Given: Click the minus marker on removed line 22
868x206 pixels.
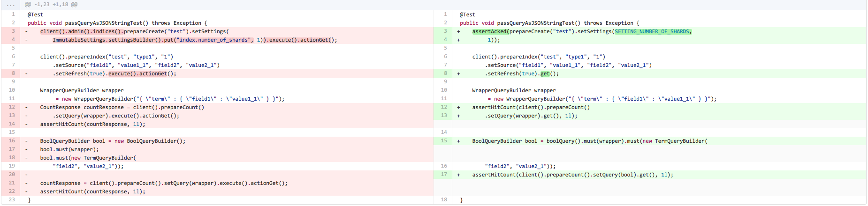Looking at the screenshot, I should (x=26, y=191).
